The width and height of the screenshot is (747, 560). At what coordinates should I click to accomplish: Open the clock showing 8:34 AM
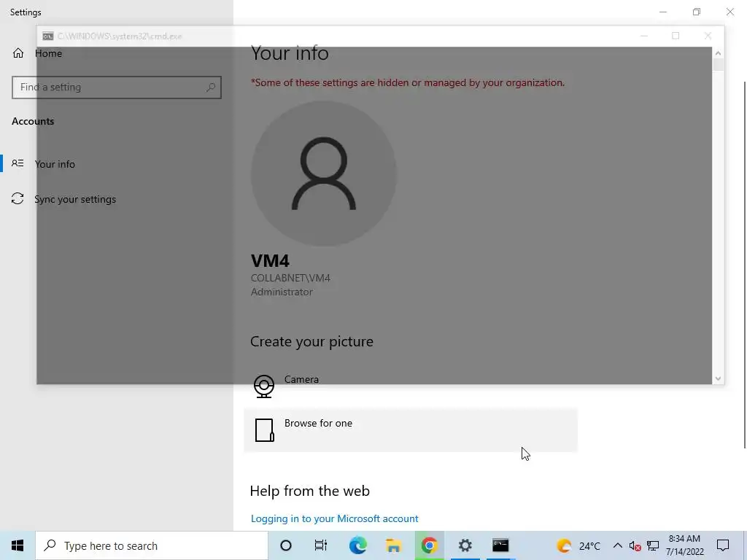(684, 545)
